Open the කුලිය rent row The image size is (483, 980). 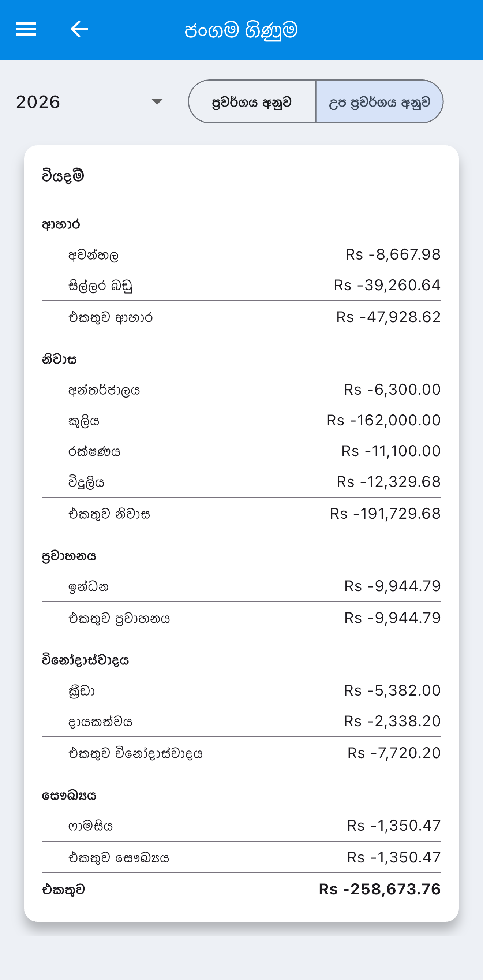click(x=241, y=420)
